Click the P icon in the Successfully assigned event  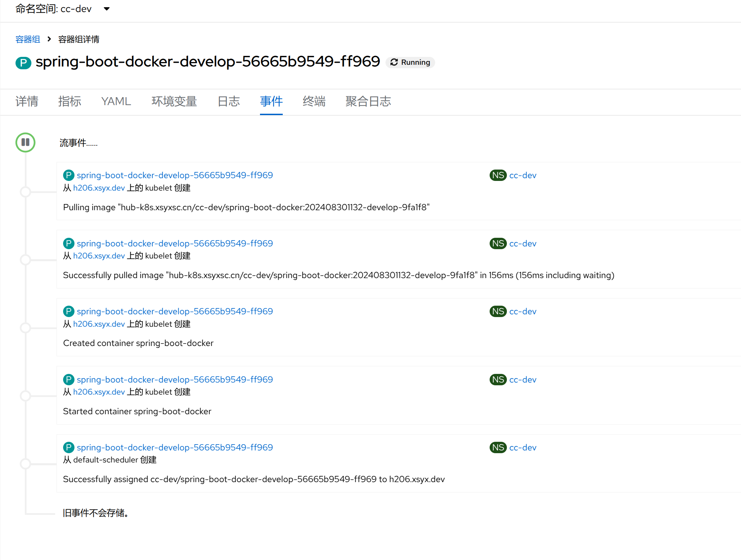click(69, 448)
